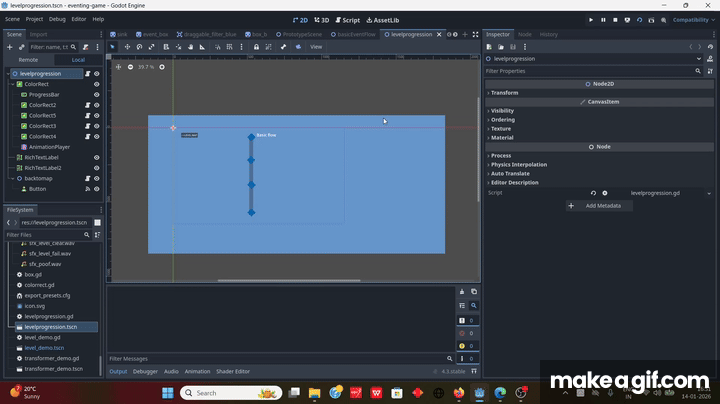
Task: Clear the output panel messages
Action: tap(462, 292)
